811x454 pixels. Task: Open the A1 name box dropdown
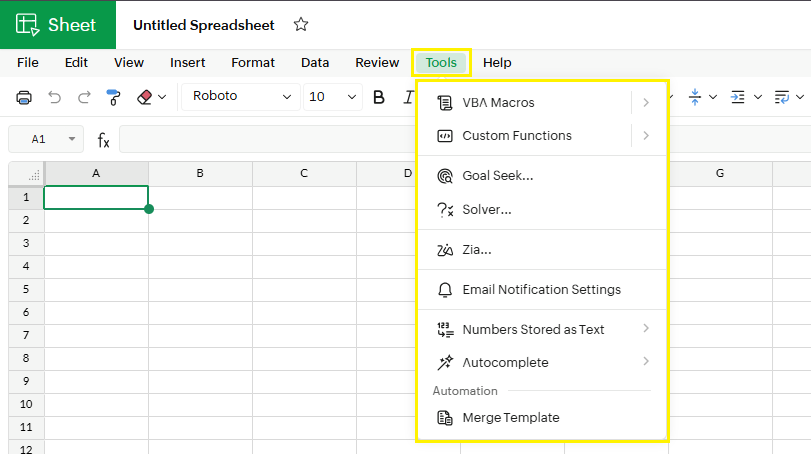[x=72, y=139]
